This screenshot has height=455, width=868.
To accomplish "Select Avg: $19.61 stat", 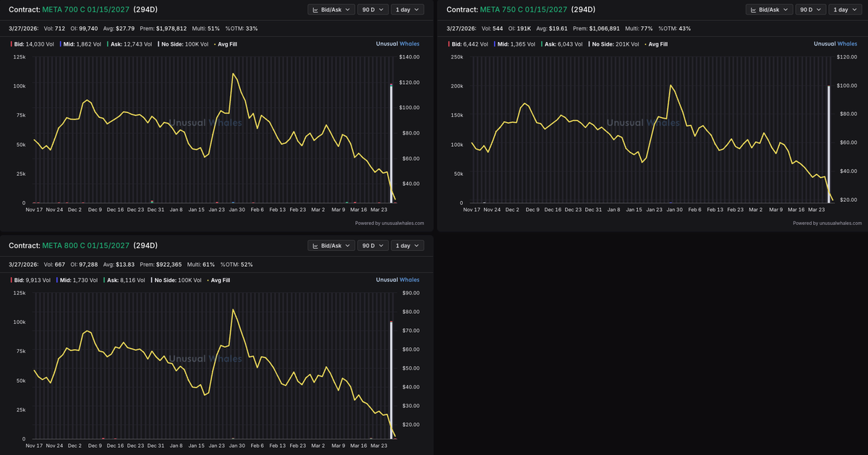I will pyautogui.click(x=552, y=28).
